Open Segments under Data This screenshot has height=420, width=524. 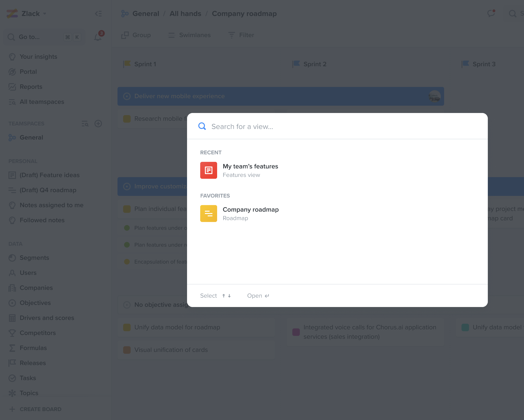(34, 258)
